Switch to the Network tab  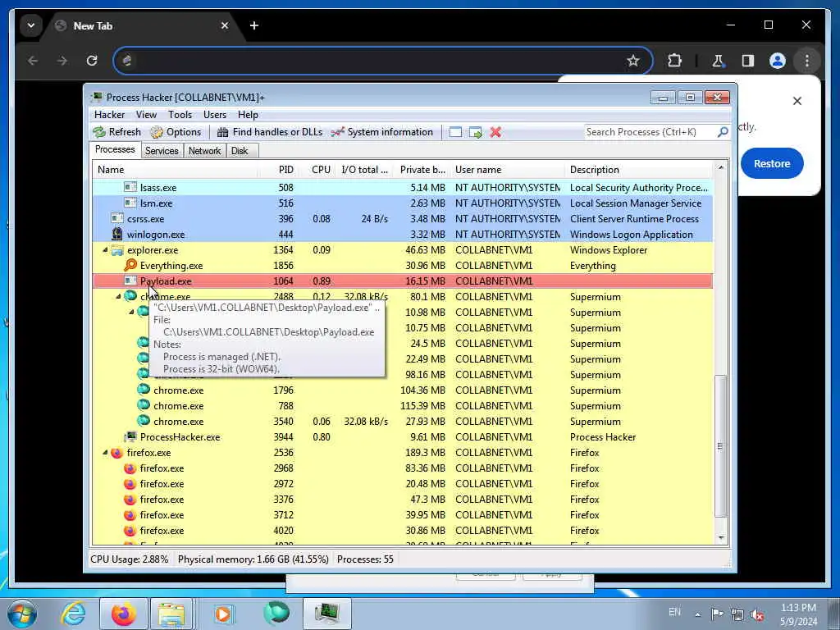(204, 151)
